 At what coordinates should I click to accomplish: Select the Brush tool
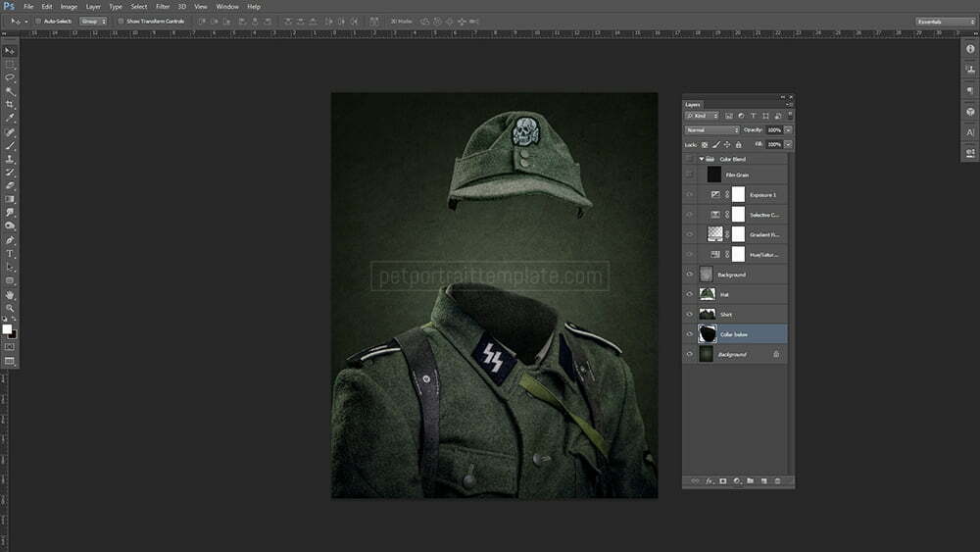(x=10, y=146)
